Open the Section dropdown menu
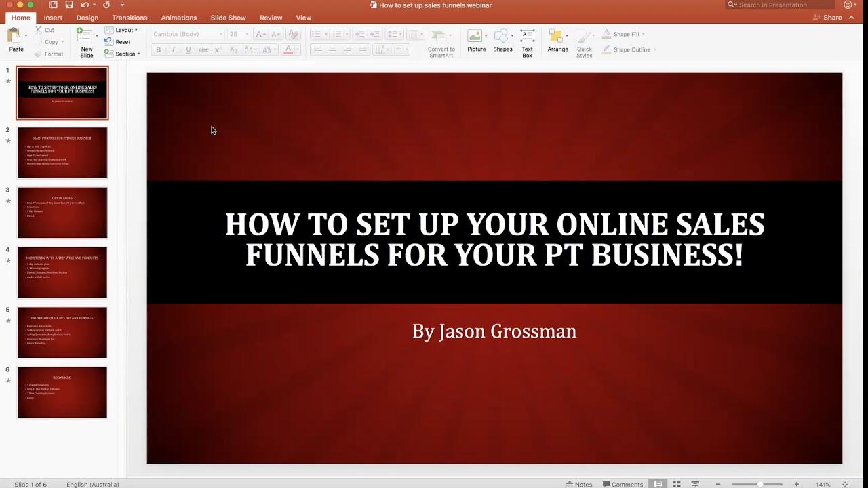This screenshot has width=868, height=488. [x=127, y=54]
